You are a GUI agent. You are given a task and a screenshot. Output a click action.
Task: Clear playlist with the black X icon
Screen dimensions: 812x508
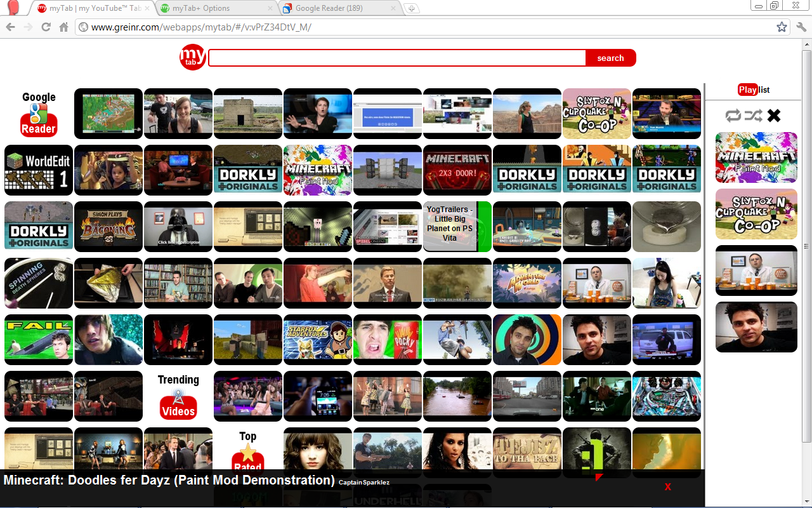coord(774,116)
